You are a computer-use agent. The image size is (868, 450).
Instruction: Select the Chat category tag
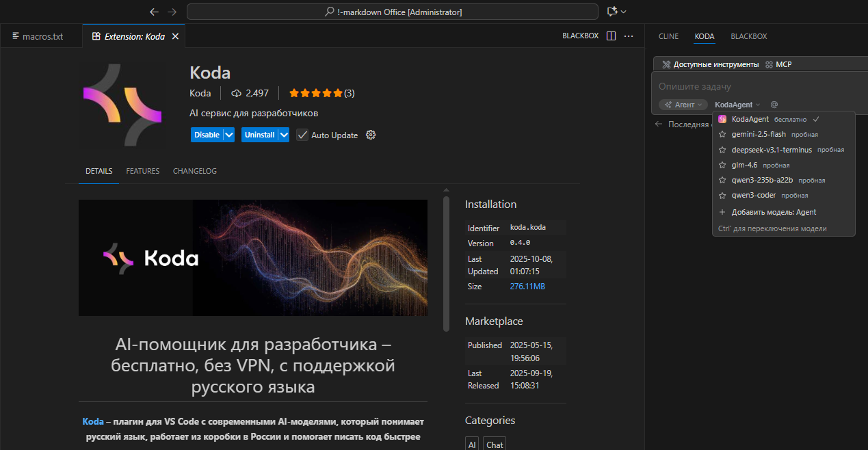tap(495, 445)
